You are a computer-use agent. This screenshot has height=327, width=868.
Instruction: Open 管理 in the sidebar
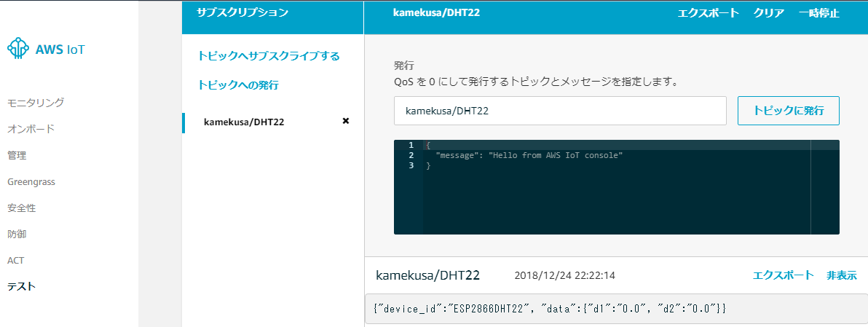tap(17, 155)
